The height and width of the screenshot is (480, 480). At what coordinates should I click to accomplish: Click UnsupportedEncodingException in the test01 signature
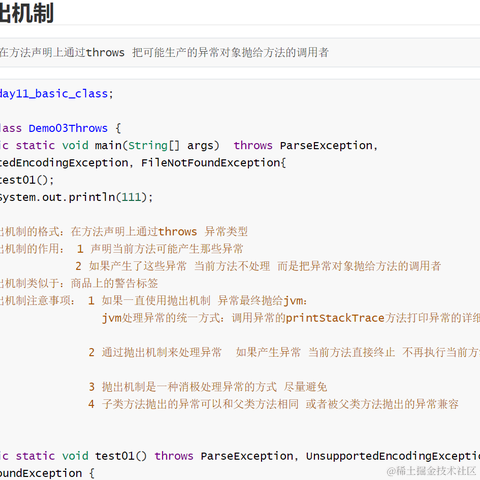(x=393, y=456)
